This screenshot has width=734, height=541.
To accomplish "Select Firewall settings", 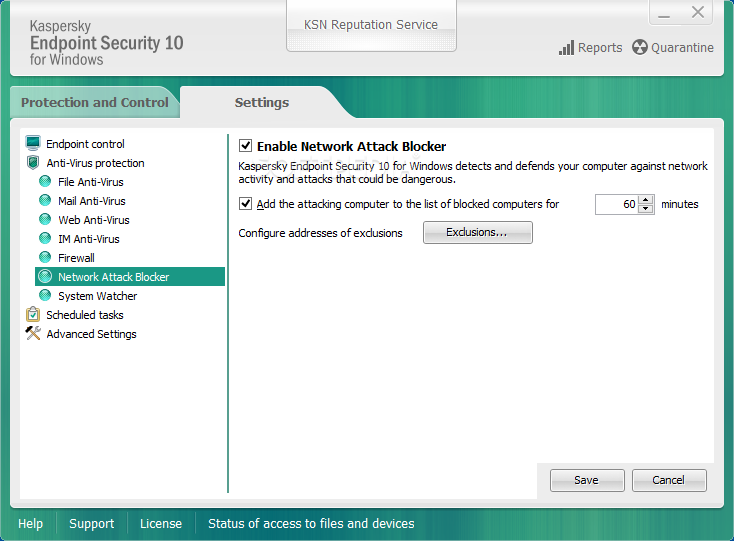I will click(x=76, y=258).
